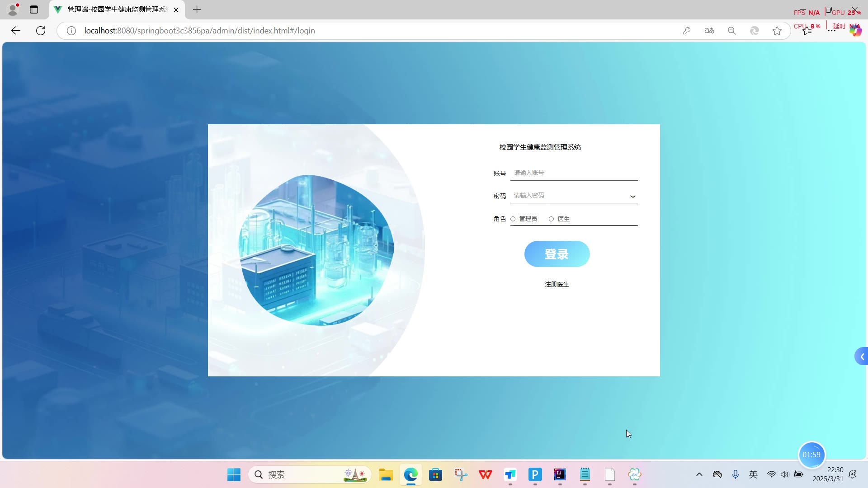This screenshot has width=868, height=488.
Task: Expand the blue side panel chevron
Action: 862,357
